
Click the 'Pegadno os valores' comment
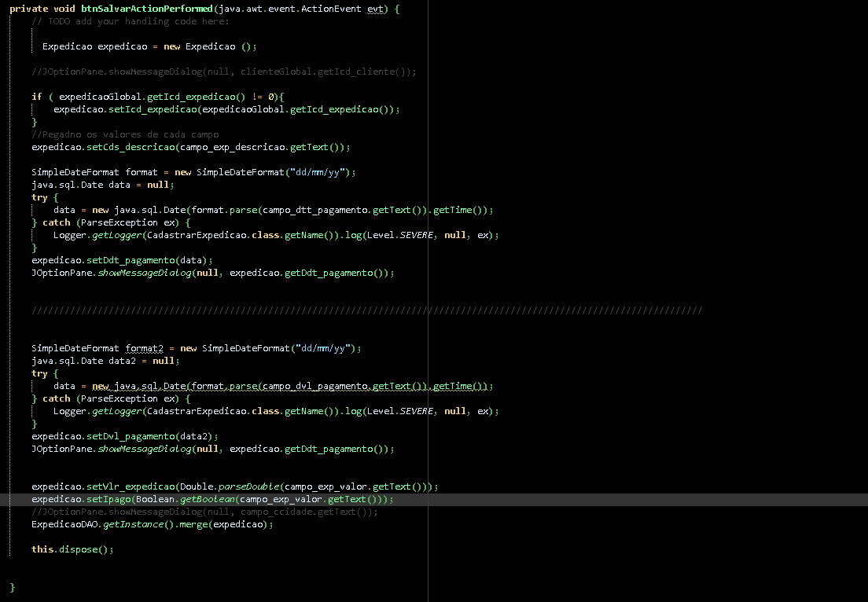click(125, 134)
